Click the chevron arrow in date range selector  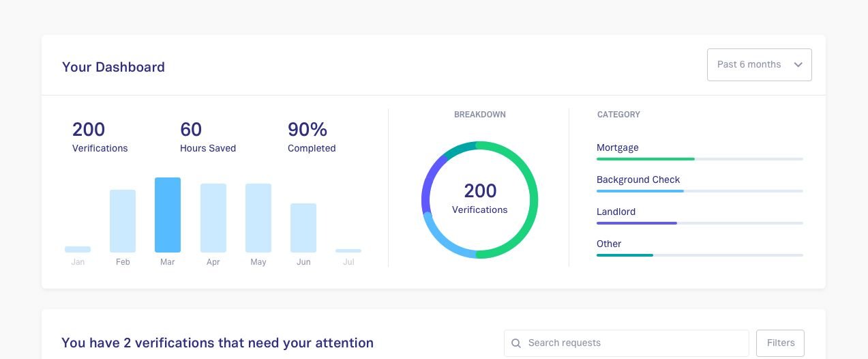(x=798, y=65)
